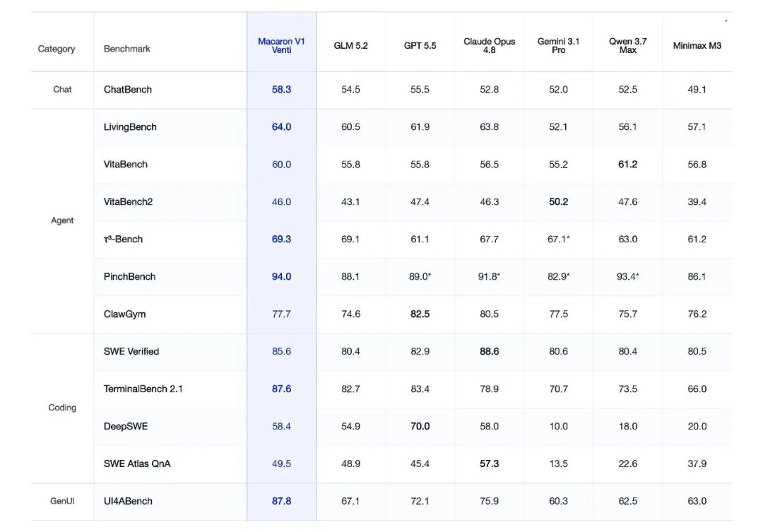This screenshot has height=532, width=763.
Task: Select the ChatBench row label
Action: (127, 90)
